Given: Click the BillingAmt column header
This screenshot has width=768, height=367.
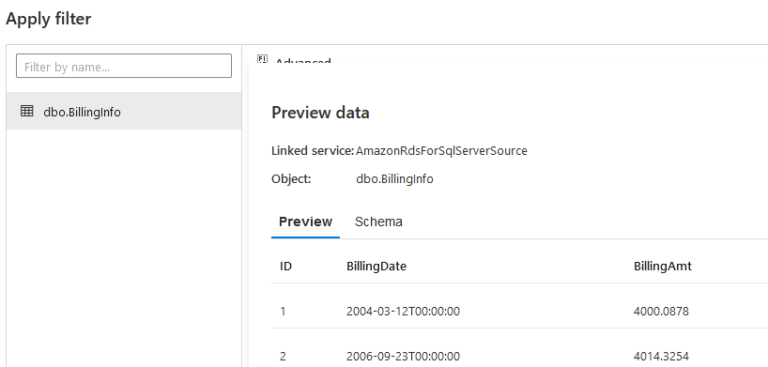Looking at the screenshot, I should [x=662, y=266].
